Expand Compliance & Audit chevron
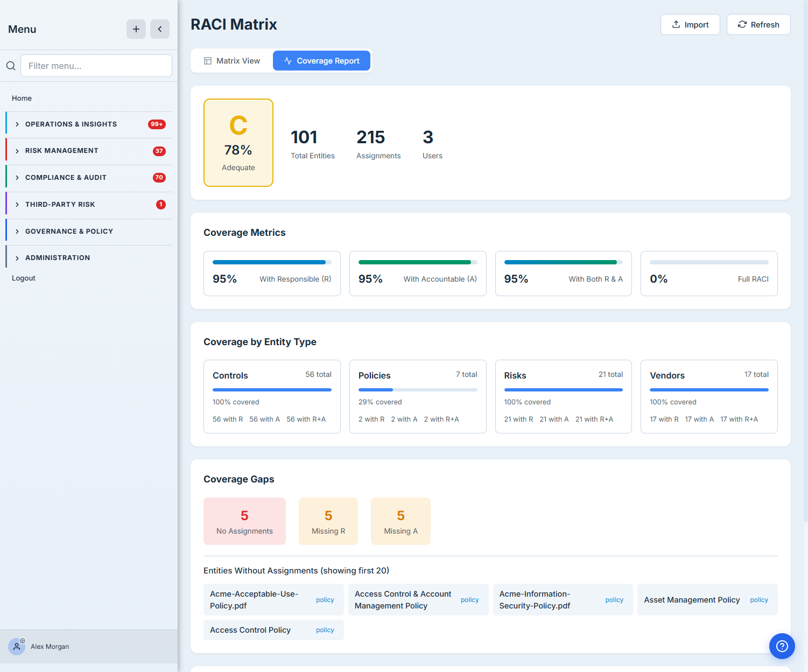 tap(17, 178)
